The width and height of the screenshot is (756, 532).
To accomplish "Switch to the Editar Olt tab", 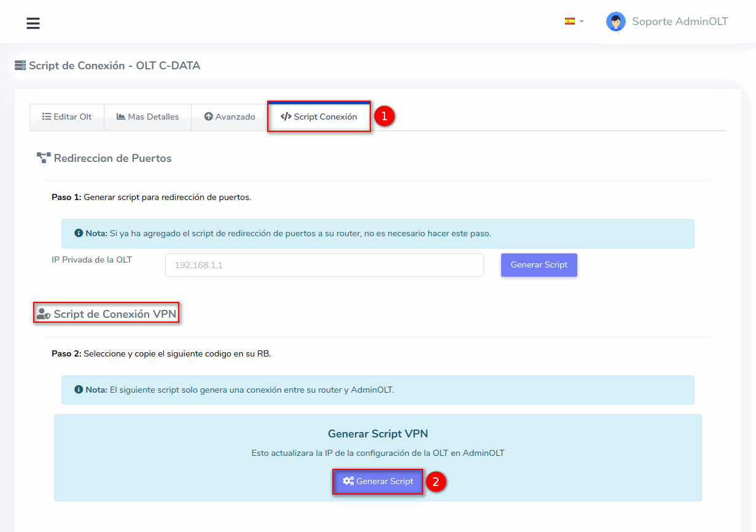I will tap(66, 117).
